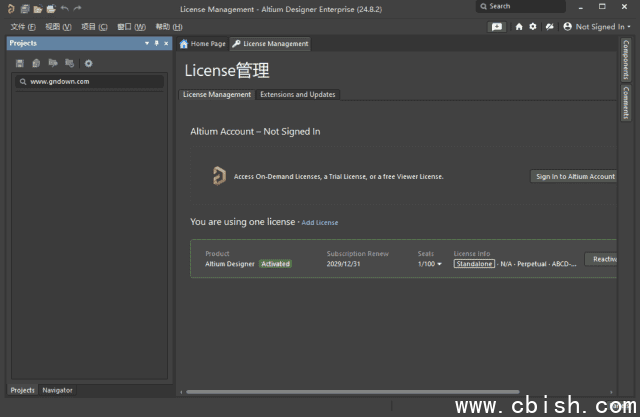Click the Projects panel search field
The height and width of the screenshot is (417, 640).
coord(90,82)
